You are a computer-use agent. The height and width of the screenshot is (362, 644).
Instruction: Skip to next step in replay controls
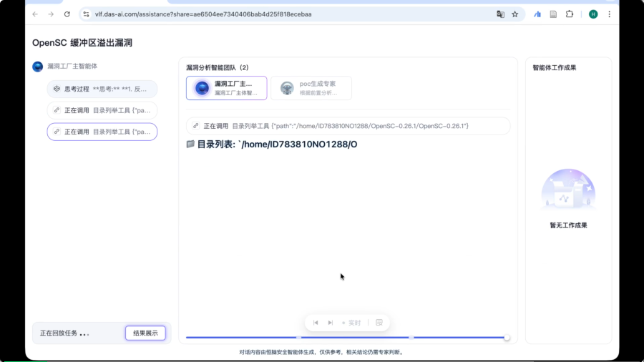tap(330, 323)
